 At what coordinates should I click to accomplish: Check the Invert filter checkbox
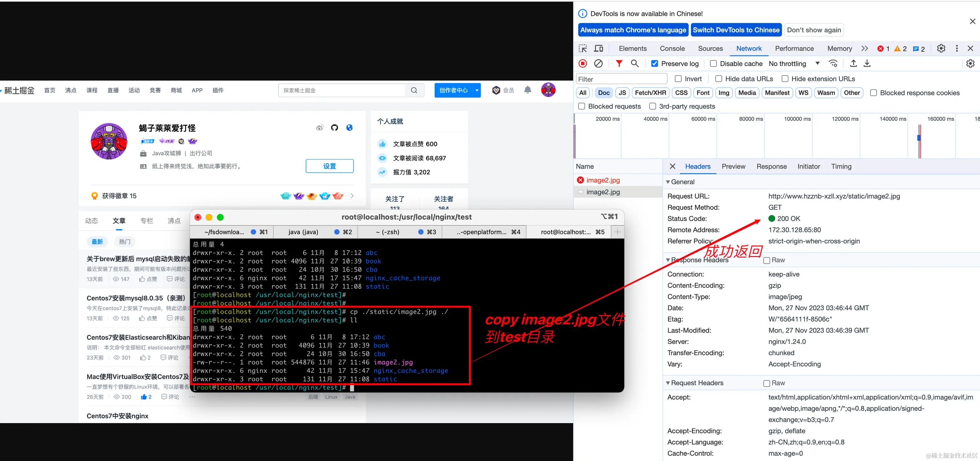pos(678,79)
